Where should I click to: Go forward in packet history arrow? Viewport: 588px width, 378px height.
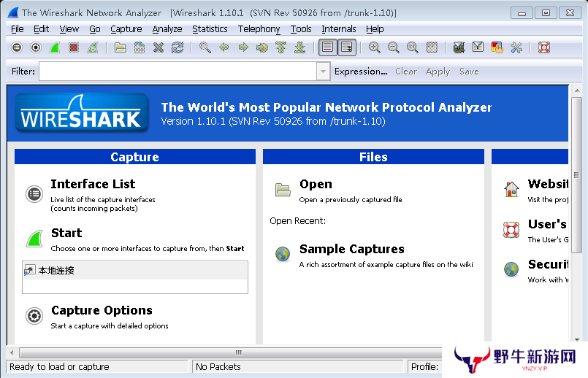point(243,47)
